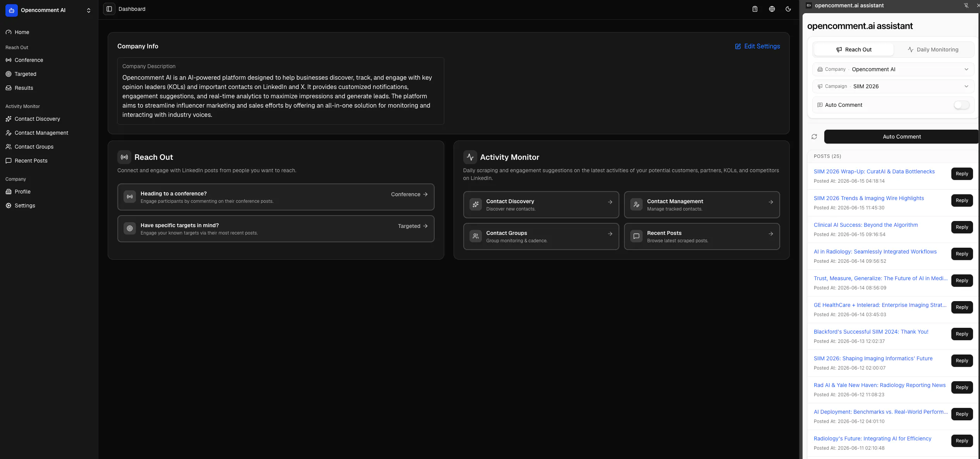Viewport: 980px width, 459px height.
Task: Reply to GE HealthCare + Intelerad post
Action: pyautogui.click(x=962, y=307)
